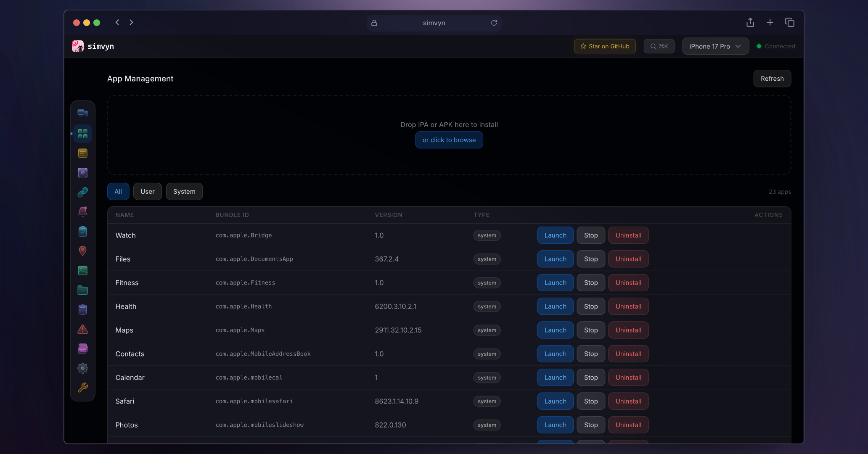The width and height of the screenshot is (868, 454).
Task: Click 'or click to browse' install button
Action: click(x=449, y=140)
